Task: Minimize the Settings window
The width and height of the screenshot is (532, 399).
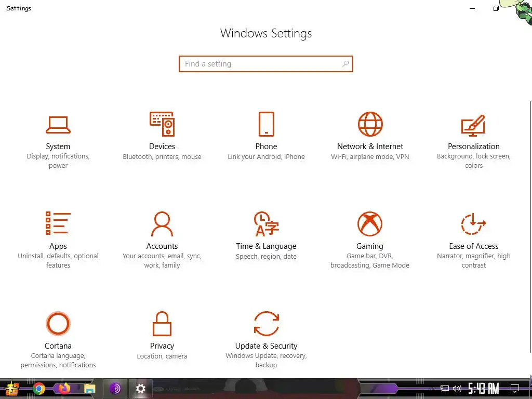Action: coord(472,8)
